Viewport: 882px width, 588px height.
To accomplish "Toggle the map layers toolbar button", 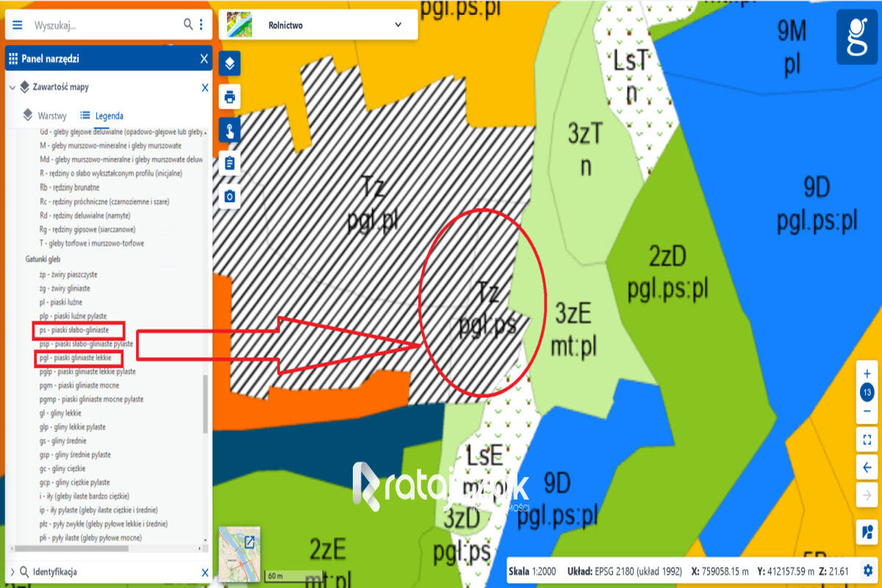I will click(230, 64).
